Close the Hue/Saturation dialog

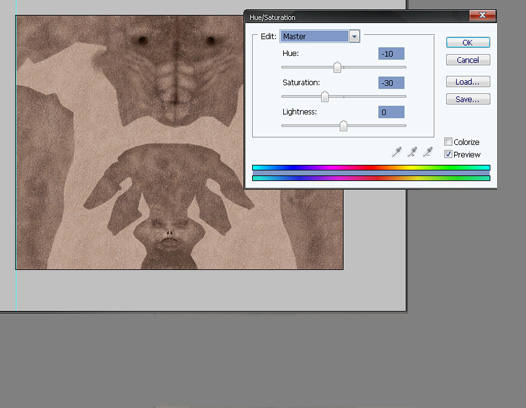[x=482, y=15]
